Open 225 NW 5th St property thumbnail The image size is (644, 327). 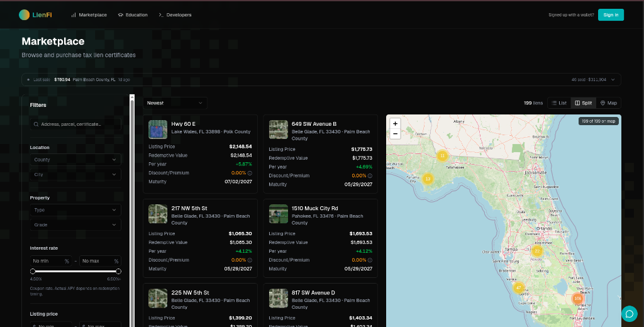point(158,298)
